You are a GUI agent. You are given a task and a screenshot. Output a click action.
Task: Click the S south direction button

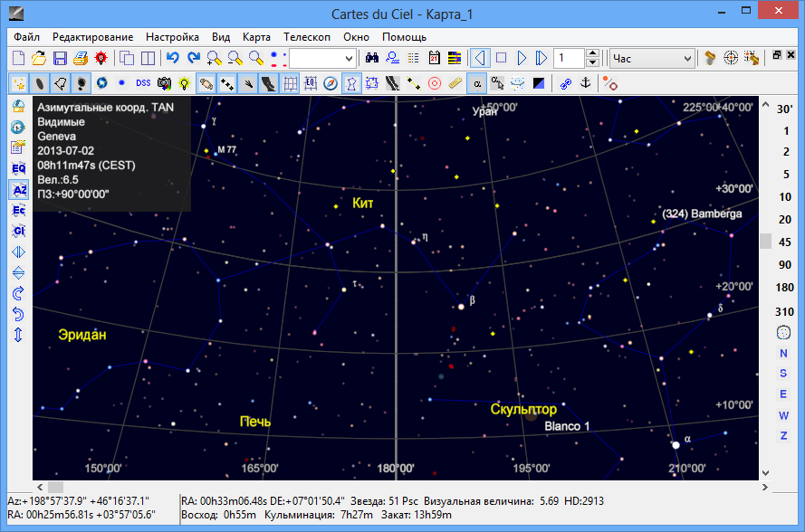(783, 374)
